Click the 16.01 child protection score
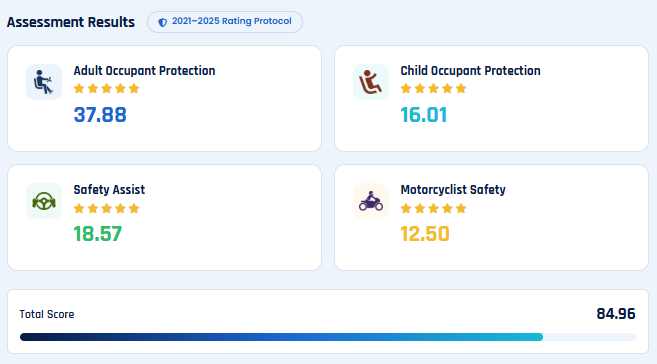Image resolution: width=657 pixels, height=364 pixels. [x=424, y=115]
